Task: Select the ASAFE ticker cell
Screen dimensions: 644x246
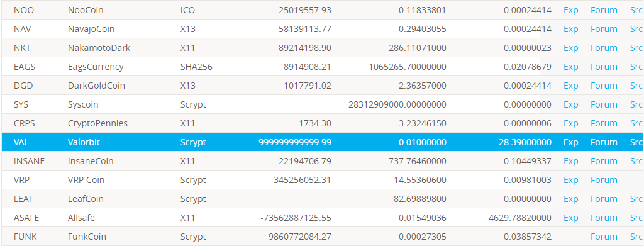Action: pyautogui.click(x=26, y=218)
